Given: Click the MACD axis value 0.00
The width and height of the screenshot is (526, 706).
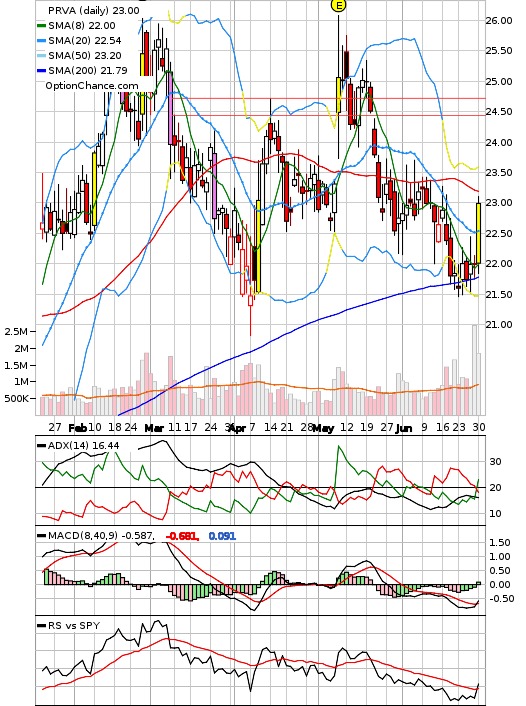Looking at the screenshot, I should [x=500, y=585].
